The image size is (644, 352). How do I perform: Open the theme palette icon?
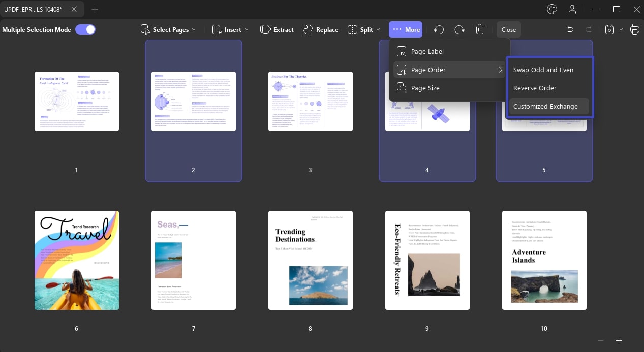(x=552, y=9)
